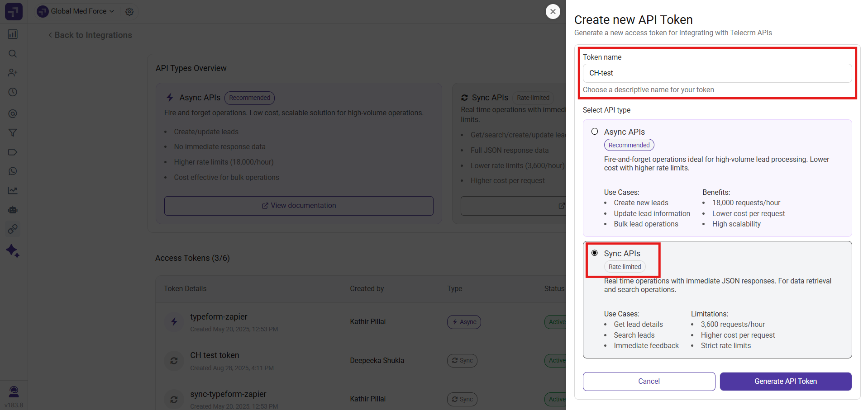The image size is (868, 410).
Task: Click the lightning icon on typeform-zapier row
Action: [174, 322]
